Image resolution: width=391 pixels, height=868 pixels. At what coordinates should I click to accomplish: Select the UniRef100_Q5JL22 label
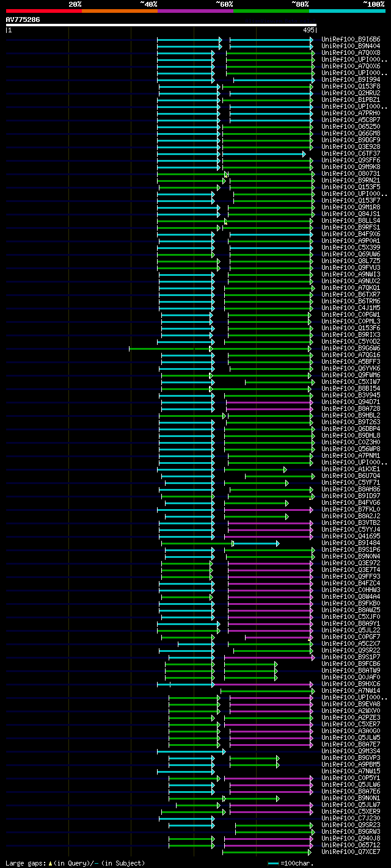pos(351,630)
